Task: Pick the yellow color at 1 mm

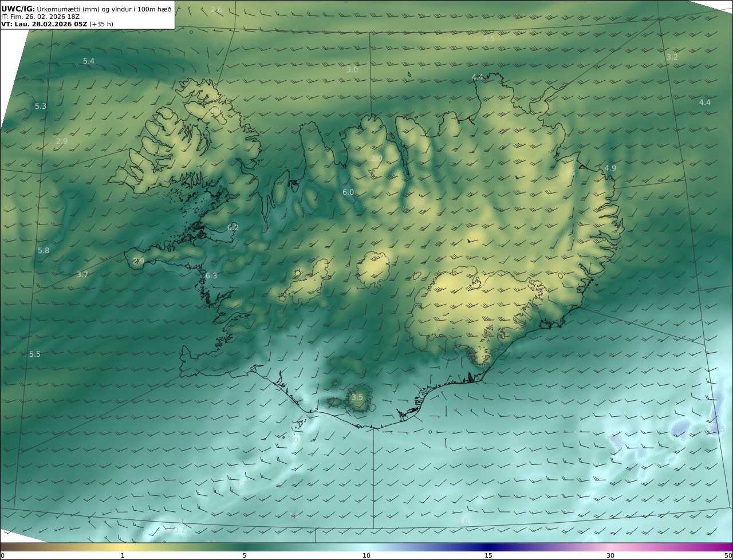Action: (x=122, y=547)
